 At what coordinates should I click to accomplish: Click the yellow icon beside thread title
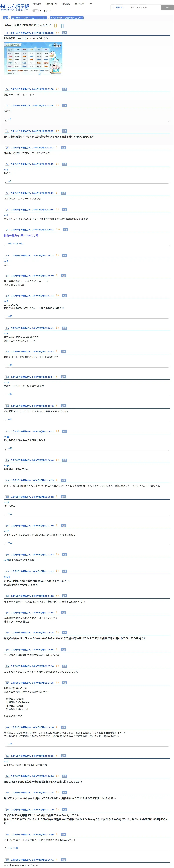click(x=55, y=26)
